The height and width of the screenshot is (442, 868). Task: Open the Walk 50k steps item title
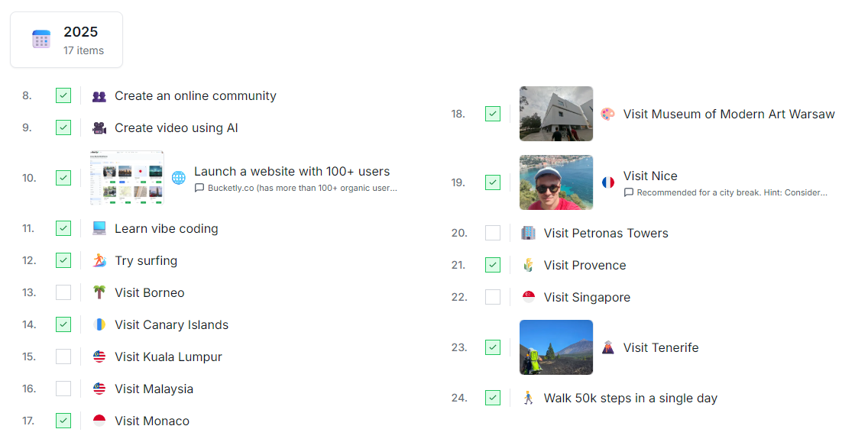click(x=630, y=398)
